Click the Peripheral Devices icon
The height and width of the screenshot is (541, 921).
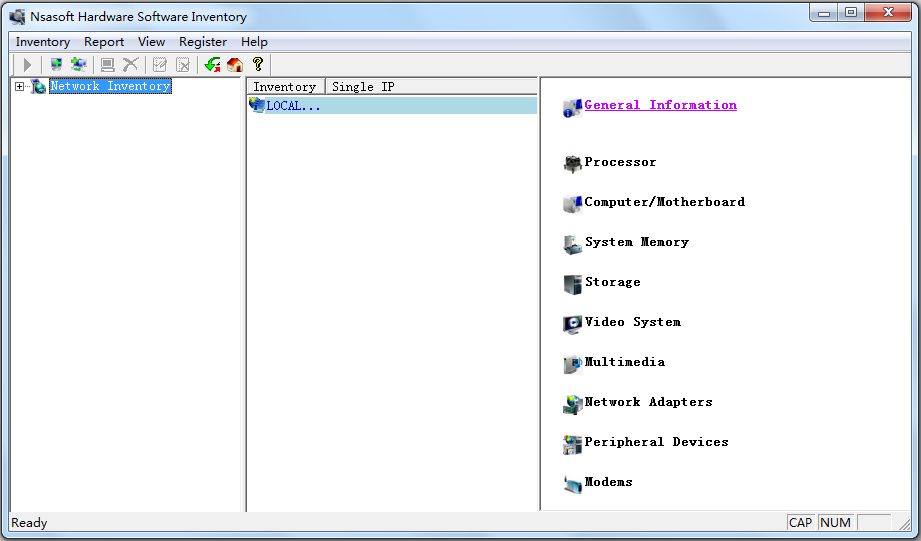click(572, 444)
